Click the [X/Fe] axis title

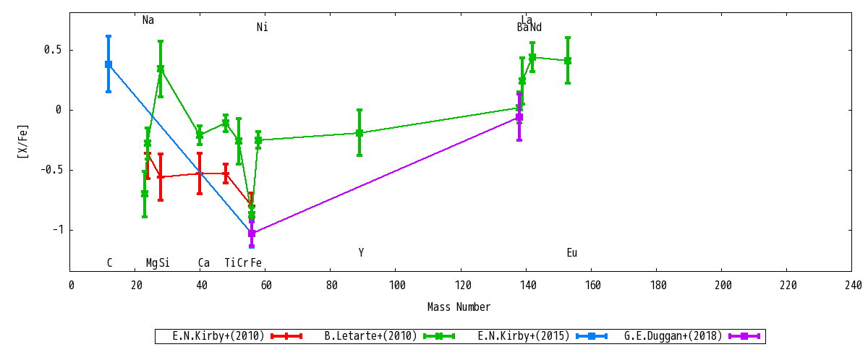23,141
